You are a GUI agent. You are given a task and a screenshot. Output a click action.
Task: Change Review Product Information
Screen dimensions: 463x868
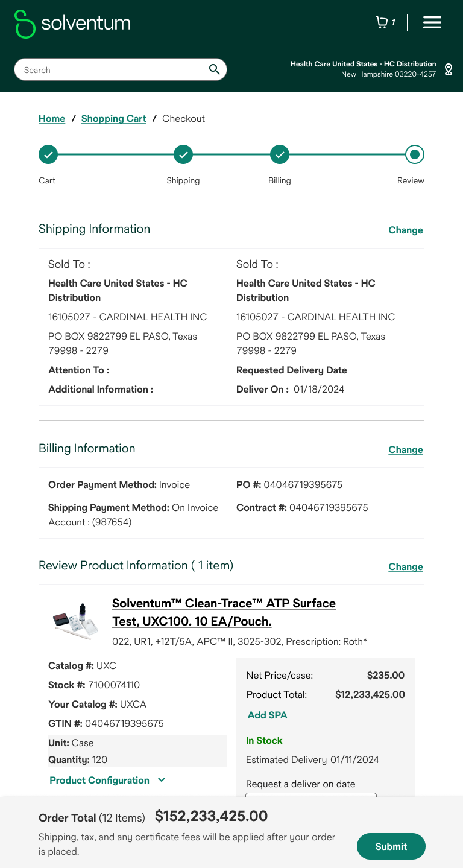pos(406,567)
